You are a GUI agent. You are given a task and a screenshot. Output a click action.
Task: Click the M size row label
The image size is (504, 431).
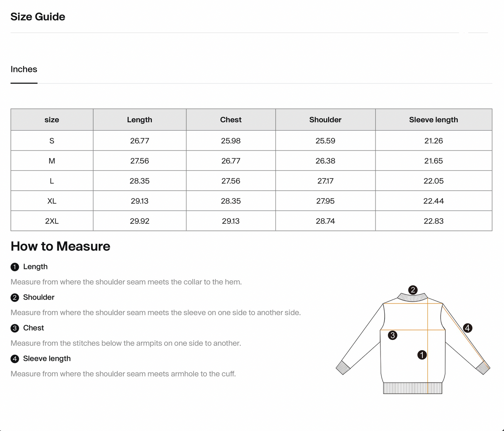click(x=52, y=161)
